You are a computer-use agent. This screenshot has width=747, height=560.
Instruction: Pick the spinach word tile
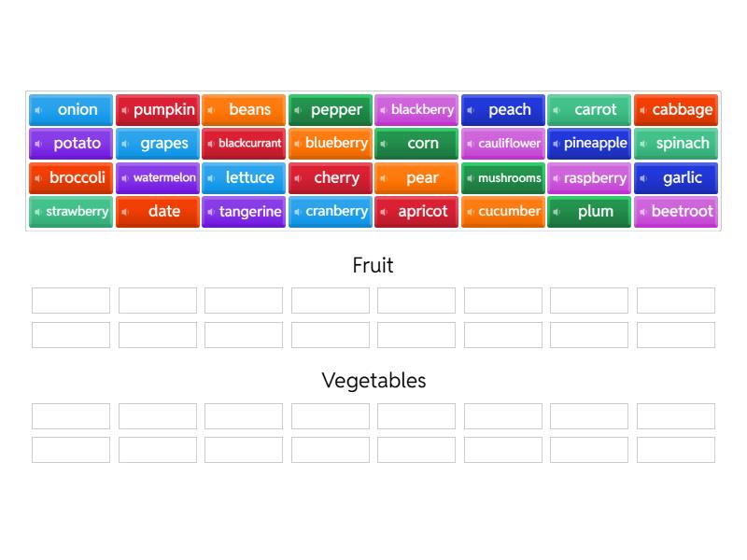point(675,144)
